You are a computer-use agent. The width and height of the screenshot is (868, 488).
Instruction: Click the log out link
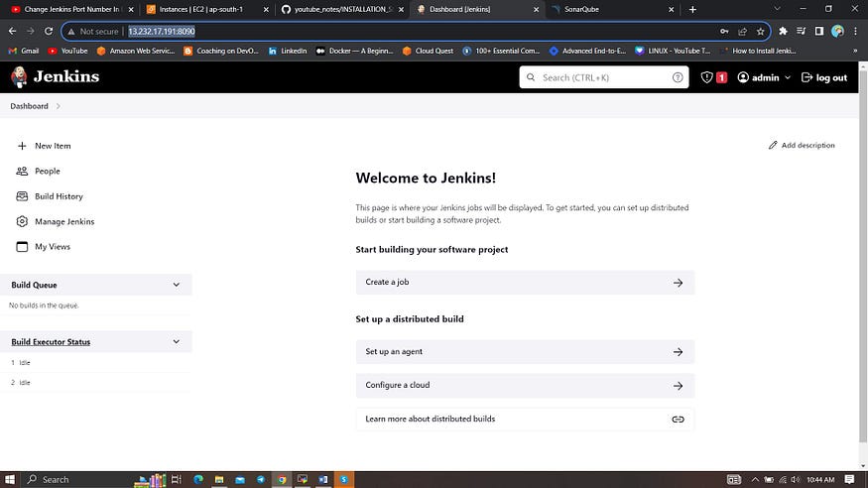pyautogui.click(x=824, y=77)
